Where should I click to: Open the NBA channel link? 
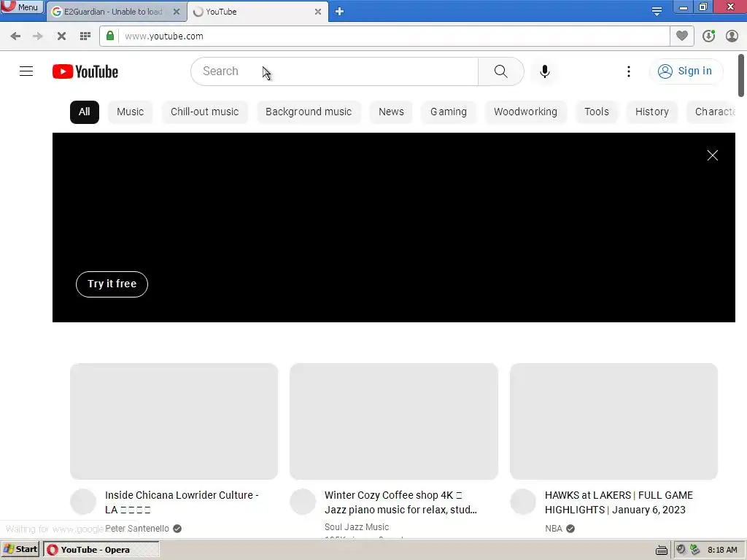[554, 529]
